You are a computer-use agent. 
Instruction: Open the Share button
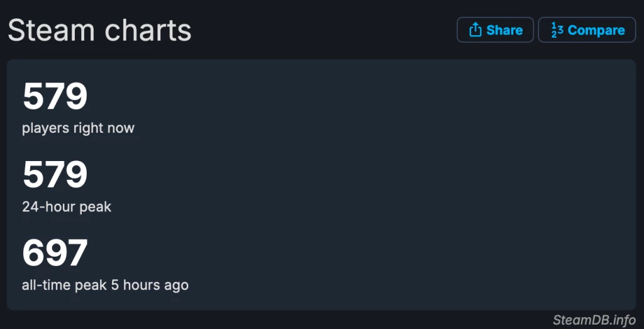[495, 30]
